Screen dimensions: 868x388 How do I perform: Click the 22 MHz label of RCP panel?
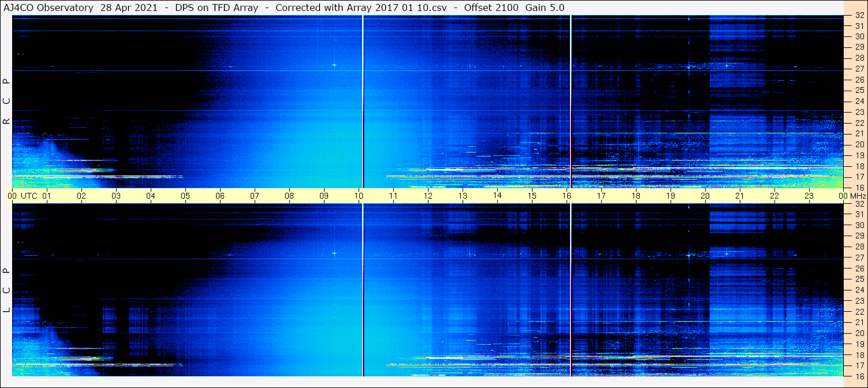(x=859, y=123)
